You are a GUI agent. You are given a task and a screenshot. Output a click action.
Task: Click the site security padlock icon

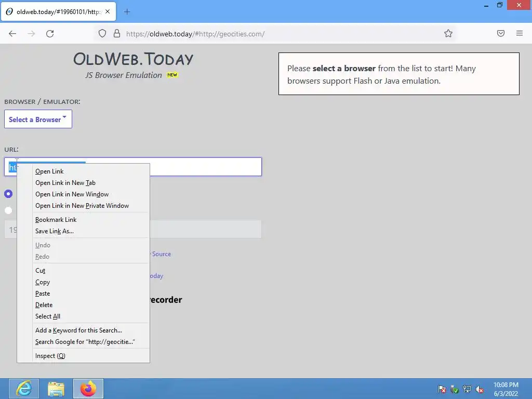(117, 34)
